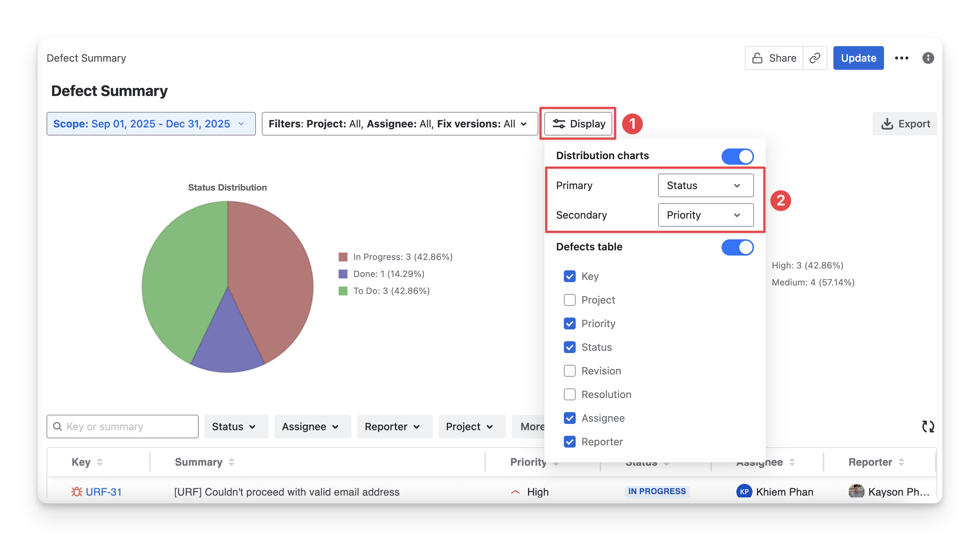Open the Primary Status dropdown
980x541 pixels.
705,185
